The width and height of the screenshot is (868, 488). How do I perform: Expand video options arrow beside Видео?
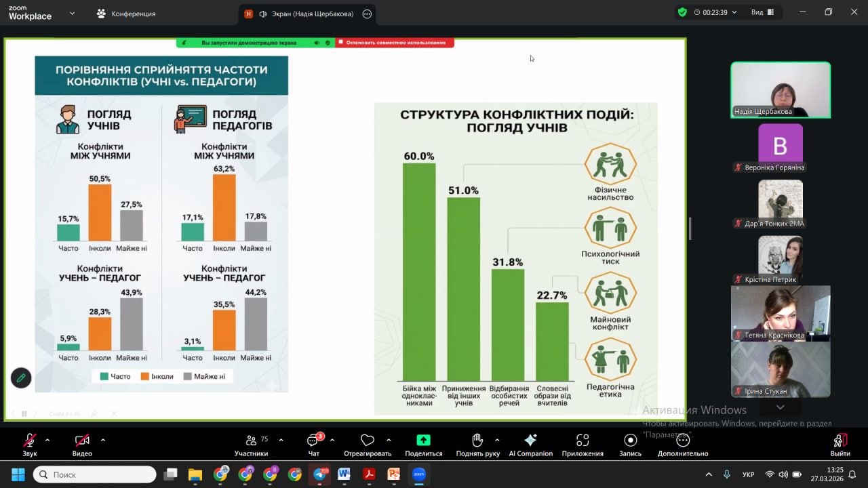coord(103,440)
